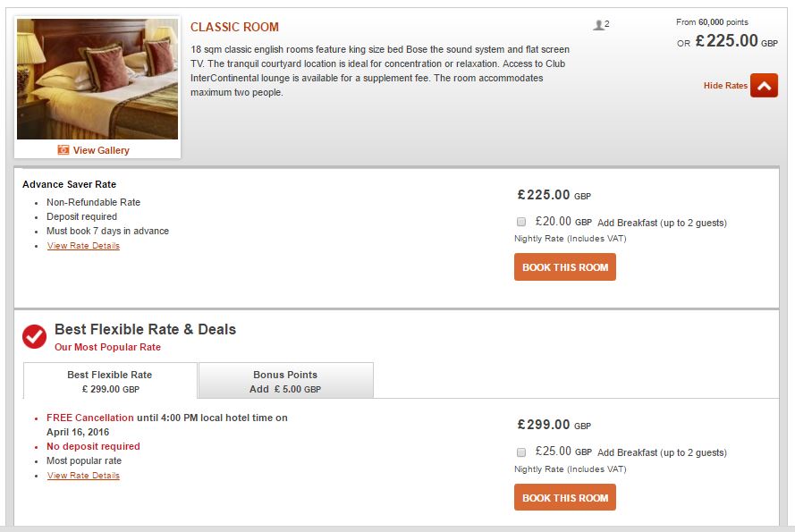Viewport: 795px width, 532px height.
Task: Click the FREE Cancellation policy text
Action: pos(90,418)
